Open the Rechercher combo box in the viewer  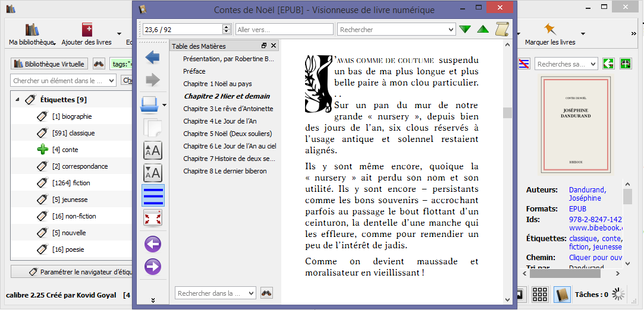pyautogui.click(x=451, y=30)
